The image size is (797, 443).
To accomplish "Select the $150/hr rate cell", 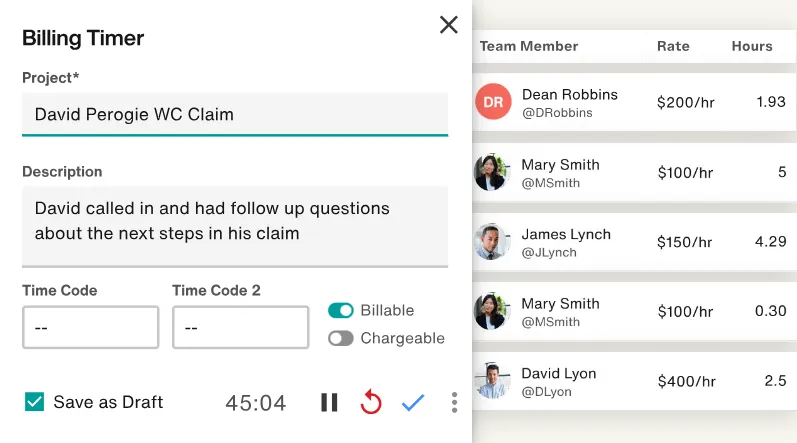I will [685, 242].
